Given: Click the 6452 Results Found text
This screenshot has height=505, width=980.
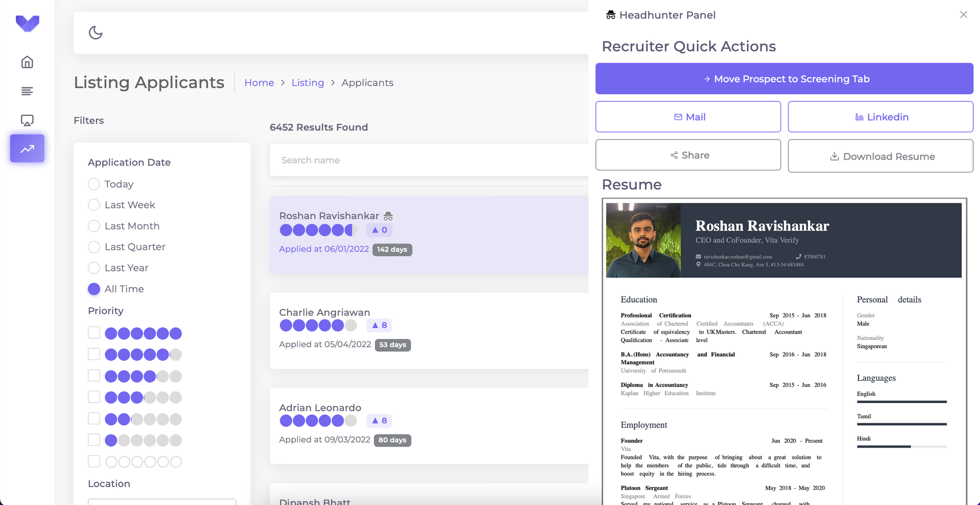Looking at the screenshot, I should click(318, 127).
